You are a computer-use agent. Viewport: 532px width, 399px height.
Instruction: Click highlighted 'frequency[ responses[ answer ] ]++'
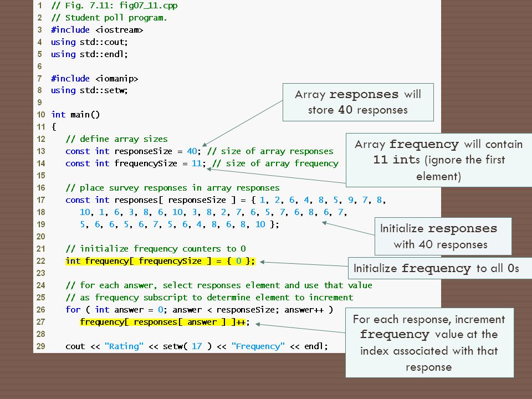point(162,322)
